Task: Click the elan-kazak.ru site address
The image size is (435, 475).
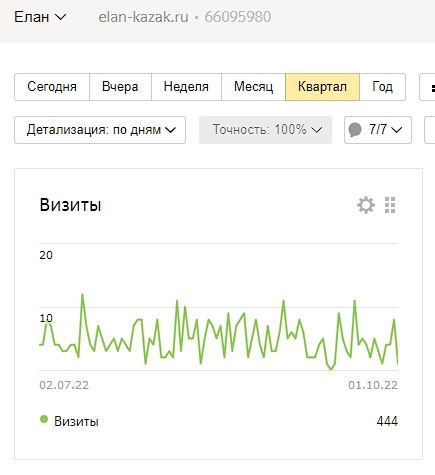Action: (x=143, y=17)
